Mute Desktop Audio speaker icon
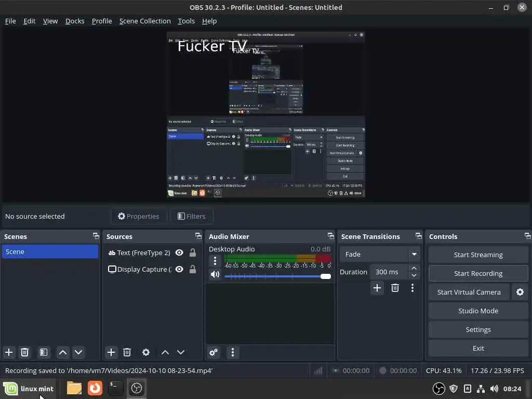The width and height of the screenshot is (532, 399). click(215, 274)
